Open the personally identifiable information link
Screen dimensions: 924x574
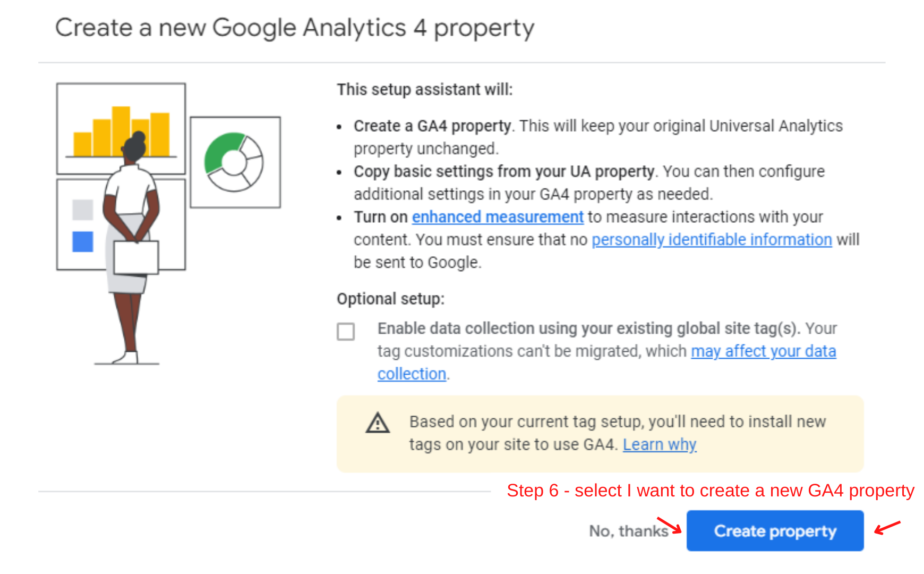[712, 240]
